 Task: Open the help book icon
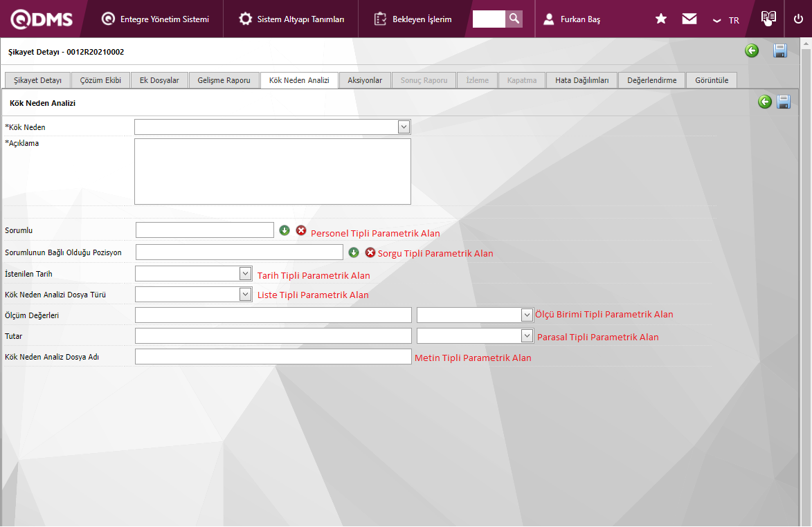pyautogui.click(x=768, y=19)
